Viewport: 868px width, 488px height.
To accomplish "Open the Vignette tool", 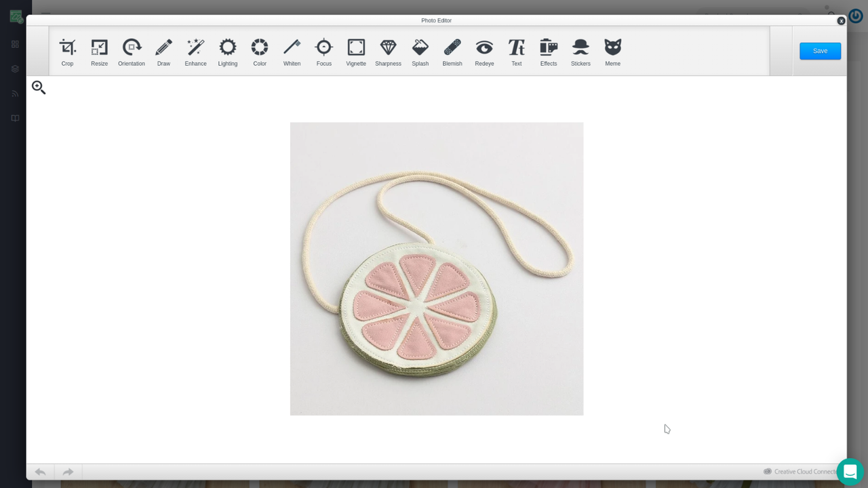I will (356, 52).
